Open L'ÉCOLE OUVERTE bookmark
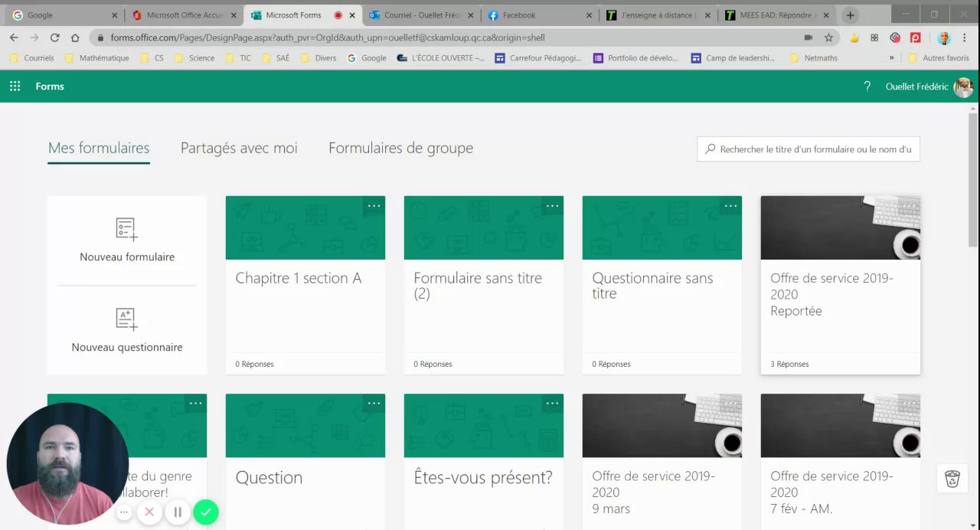The width and height of the screenshot is (980, 530). pyautogui.click(x=440, y=57)
